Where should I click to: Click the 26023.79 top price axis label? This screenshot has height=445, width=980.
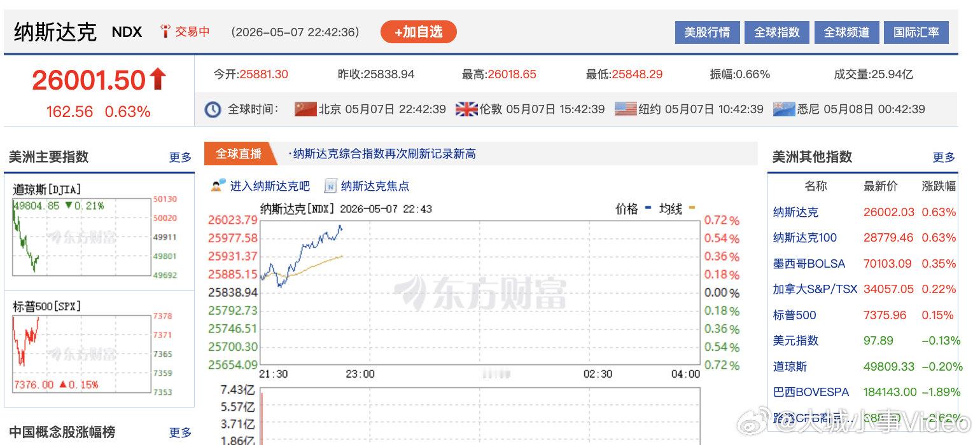233,221
